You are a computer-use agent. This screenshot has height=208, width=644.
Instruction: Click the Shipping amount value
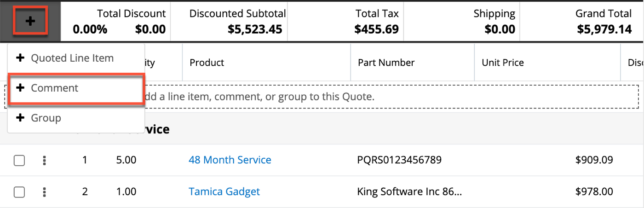[x=500, y=30]
